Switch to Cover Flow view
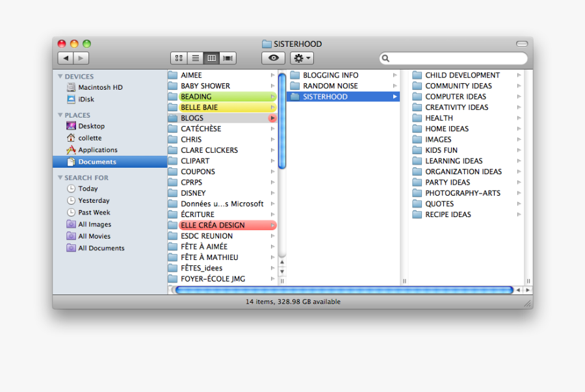This screenshot has width=585, height=392. (227, 59)
